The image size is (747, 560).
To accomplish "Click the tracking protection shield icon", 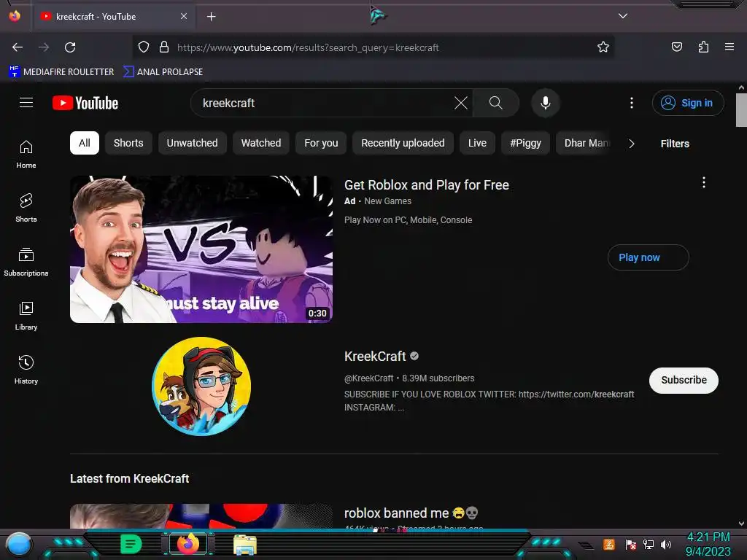I will [x=144, y=47].
